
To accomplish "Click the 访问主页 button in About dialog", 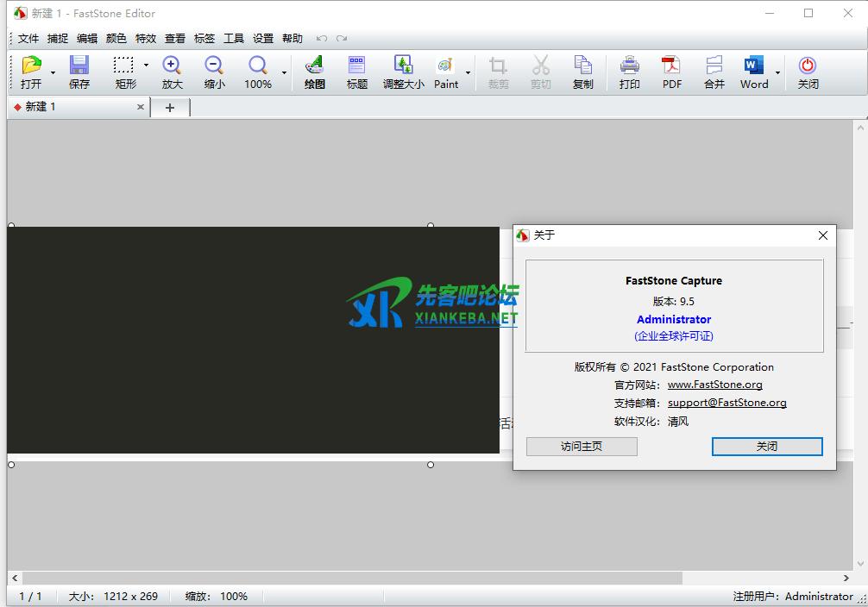I will (582, 447).
